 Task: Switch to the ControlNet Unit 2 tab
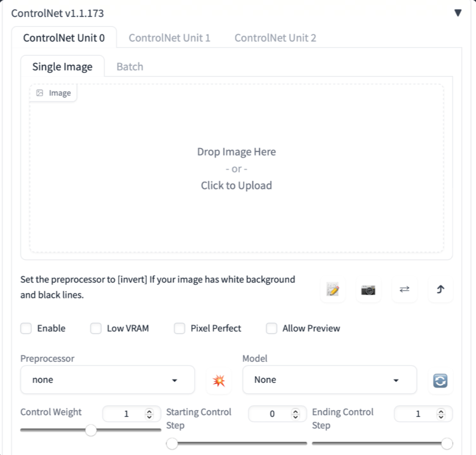[x=275, y=37]
